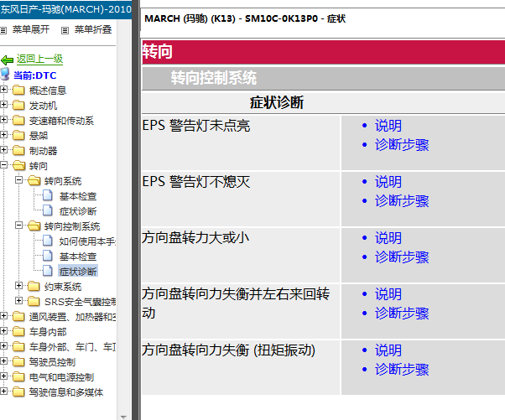The width and height of the screenshot is (505, 420).
Task: Click the 电气和电源控制 folder icon
Action: tap(18, 376)
